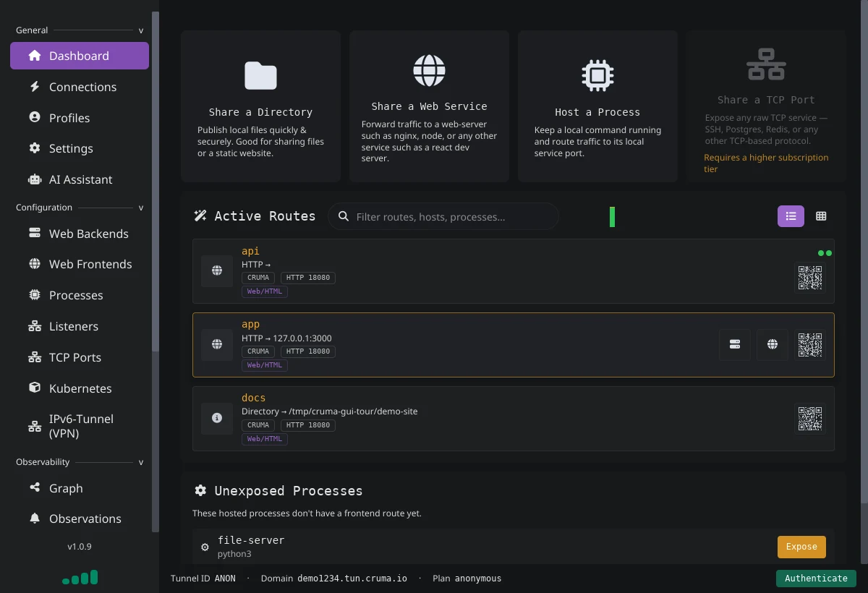Collapse the Configuration section chevron
Image resolution: width=868 pixels, height=593 pixels.
141,208
